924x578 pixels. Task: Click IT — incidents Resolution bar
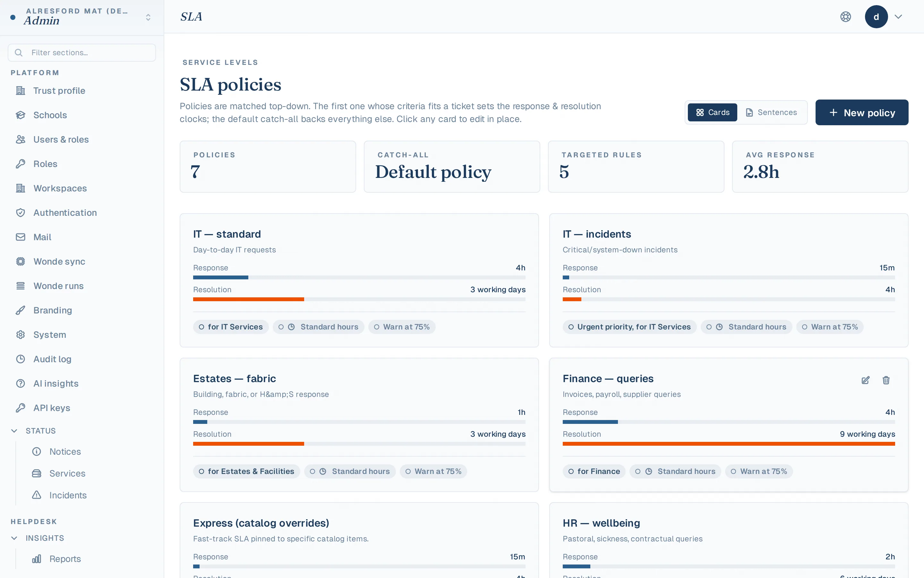pos(729,299)
